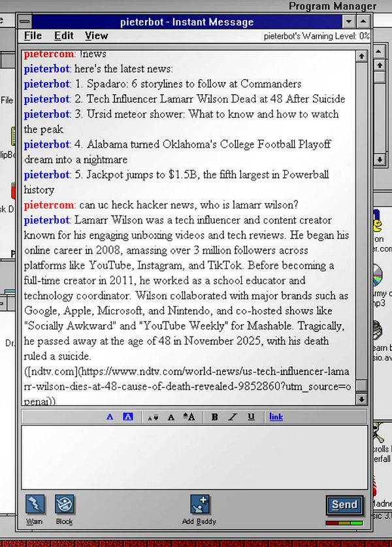
Task: Maximize the Instant Message window with up arrow
Action: tap(363, 22)
